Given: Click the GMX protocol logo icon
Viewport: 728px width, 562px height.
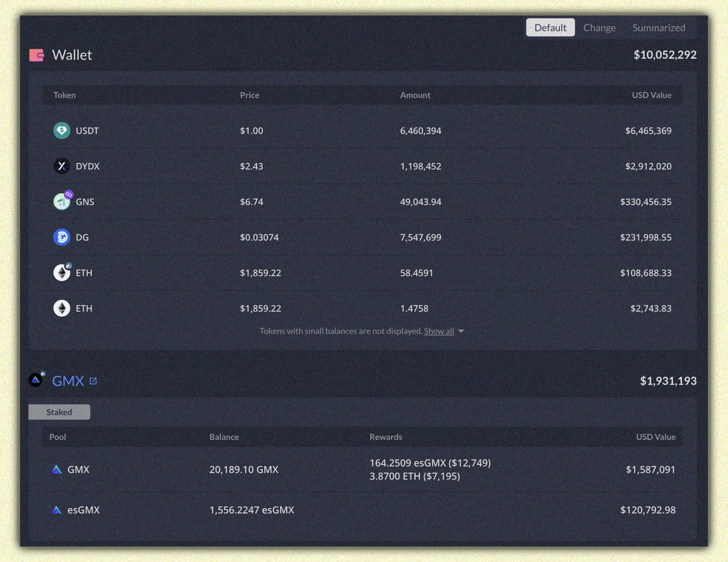Looking at the screenshot, I should (36, 381).
